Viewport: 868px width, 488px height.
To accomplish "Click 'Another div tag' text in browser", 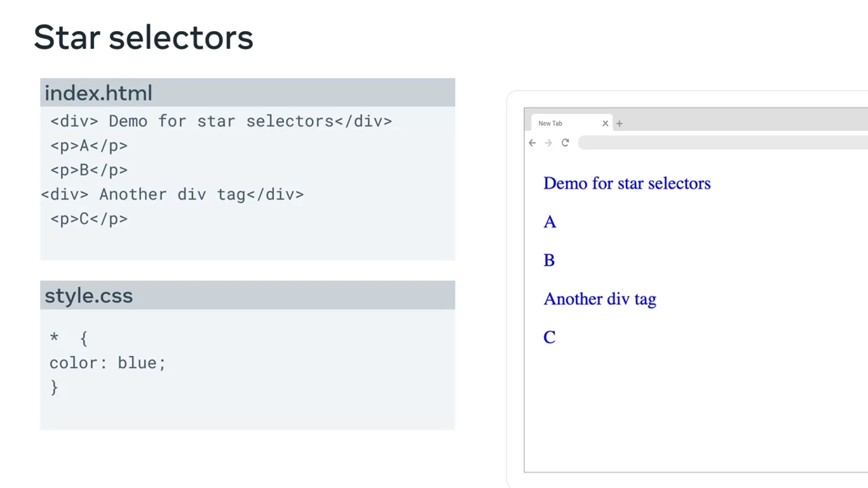I will 600,299.
